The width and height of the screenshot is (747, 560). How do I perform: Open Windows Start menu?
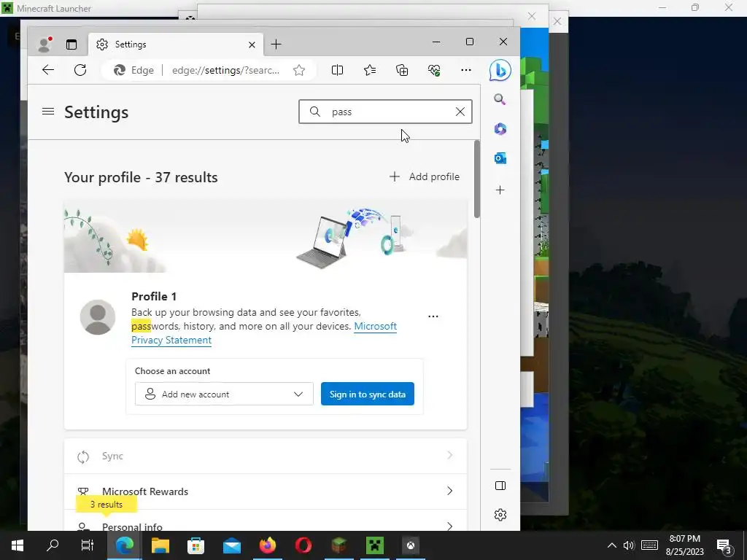[x=18, y=545]
